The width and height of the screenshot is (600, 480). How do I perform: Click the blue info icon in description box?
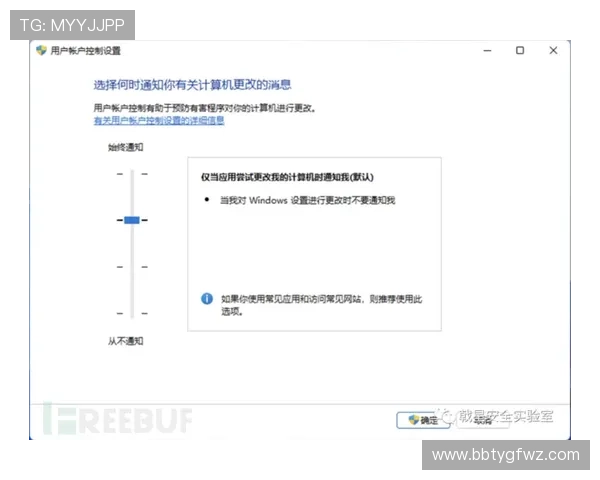[207, 299]
